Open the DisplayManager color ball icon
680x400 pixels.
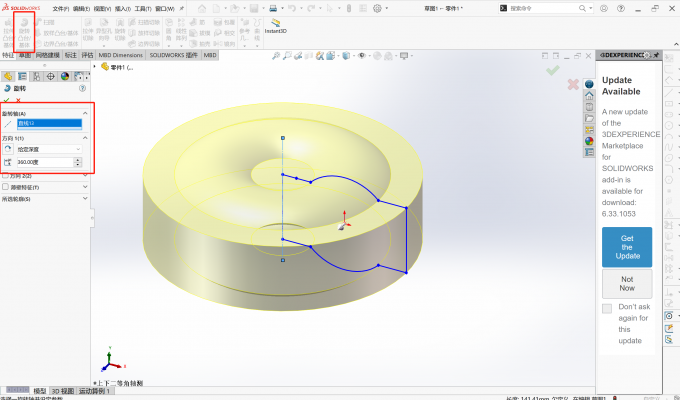click(65, 76)
